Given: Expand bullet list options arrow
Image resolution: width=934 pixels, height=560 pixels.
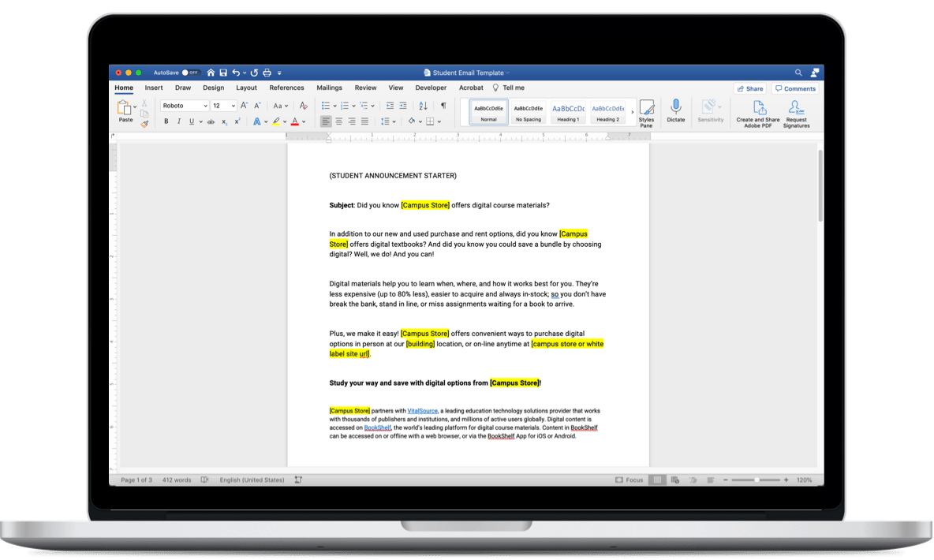Looking at the screenshot, I should click(334, 106).
